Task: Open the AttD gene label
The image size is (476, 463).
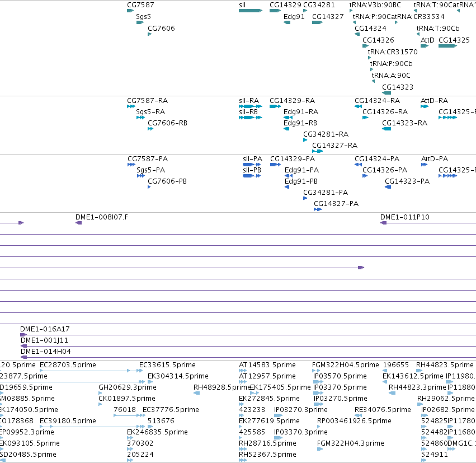Action: coord(427,40)
